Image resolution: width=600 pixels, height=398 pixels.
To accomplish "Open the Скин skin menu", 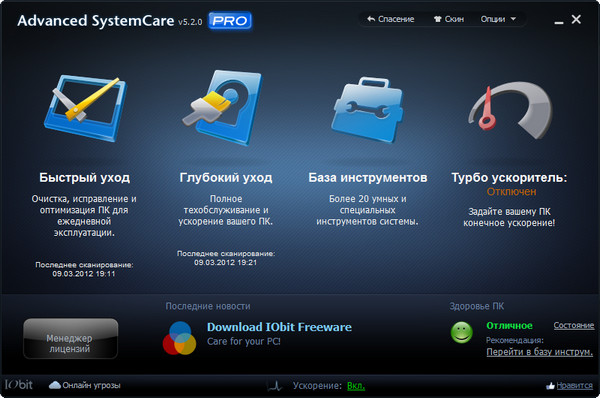I will click(449, 19).
